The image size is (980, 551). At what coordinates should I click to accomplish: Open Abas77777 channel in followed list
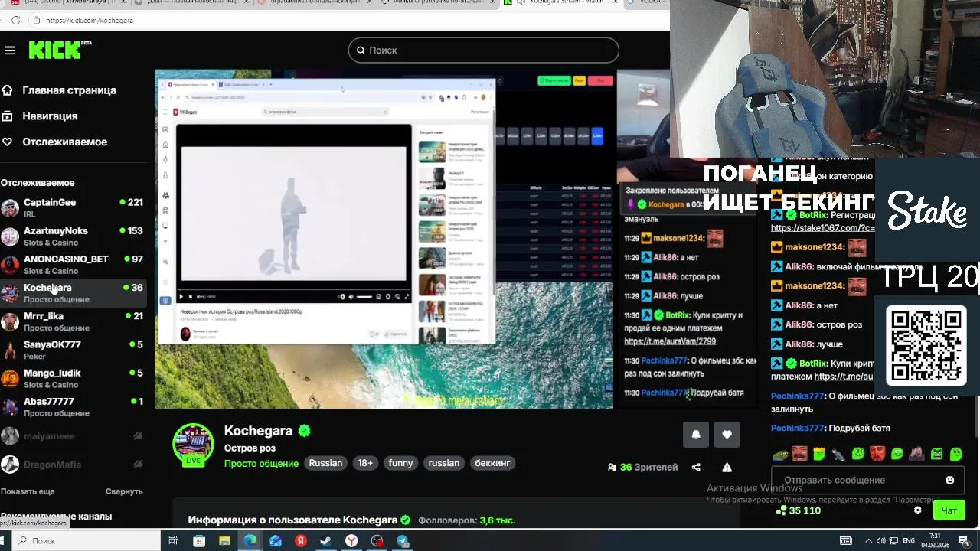click(73, 406)
